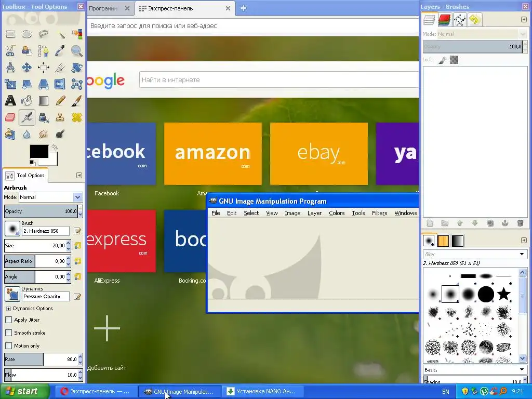Select the Blur/Sharpen droplet tool
This screenshot has height=399, width=532.
point(27,134)
